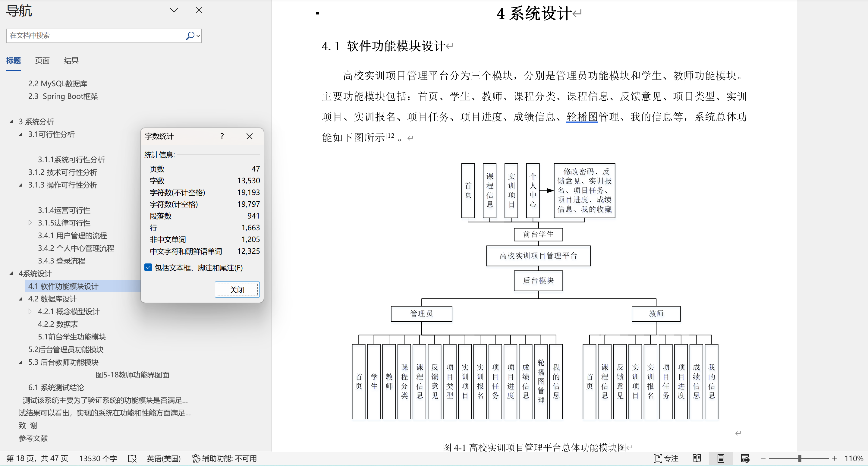This screenshot has width=868, height=466.
Task: Switch to Read Mode view icon
Action: coord(697,458)
